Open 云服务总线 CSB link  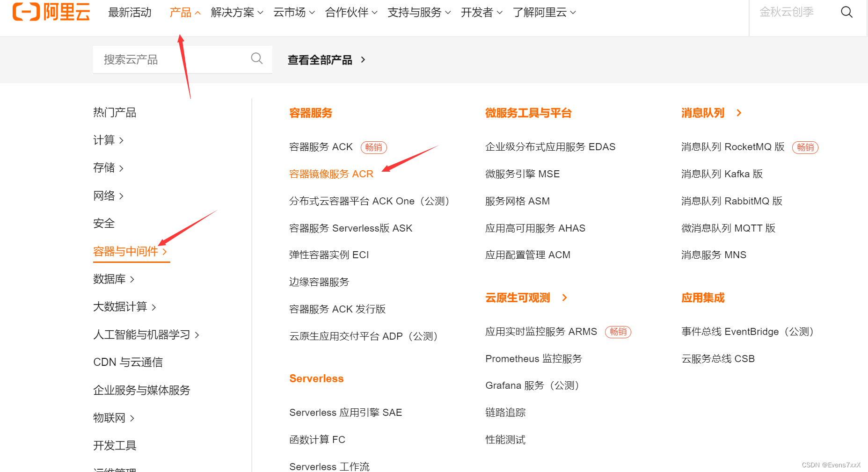pos(718,359)
